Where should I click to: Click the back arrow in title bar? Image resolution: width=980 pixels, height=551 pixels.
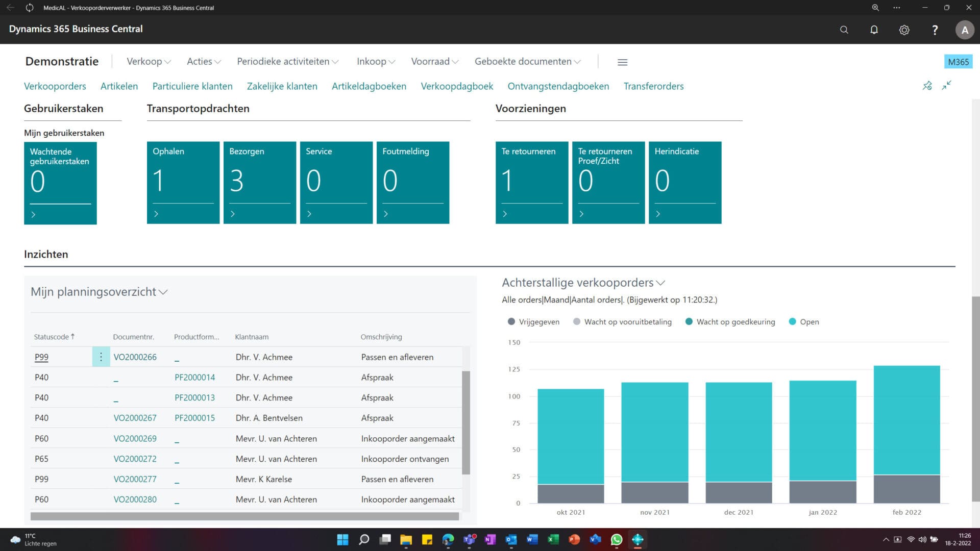click(10, 8)
